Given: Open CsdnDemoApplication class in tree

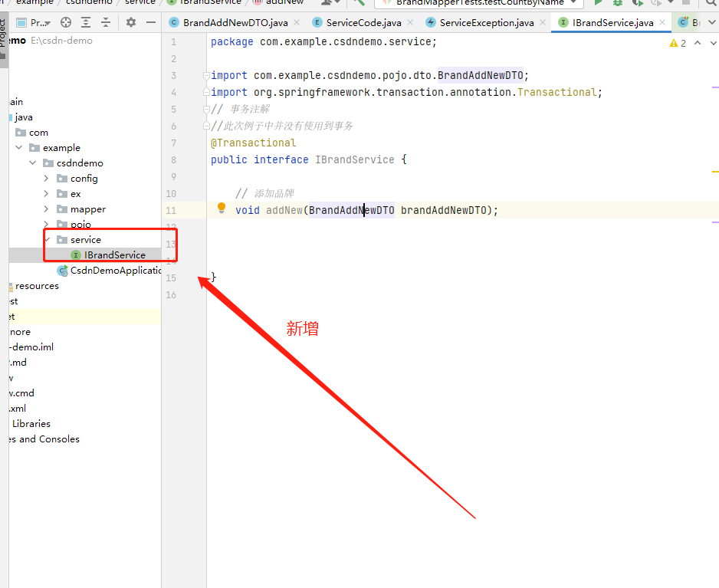Looking at the screenshot, I should (109, 271).
